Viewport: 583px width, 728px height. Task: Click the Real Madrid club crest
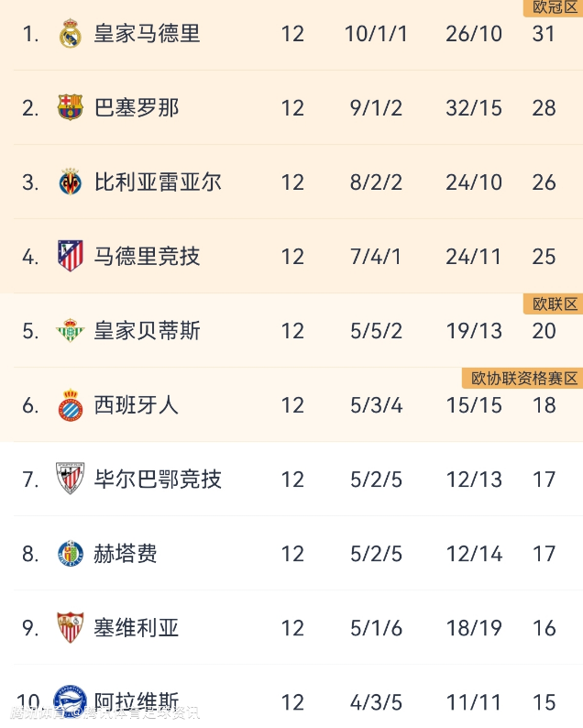[x=70, y=34]
